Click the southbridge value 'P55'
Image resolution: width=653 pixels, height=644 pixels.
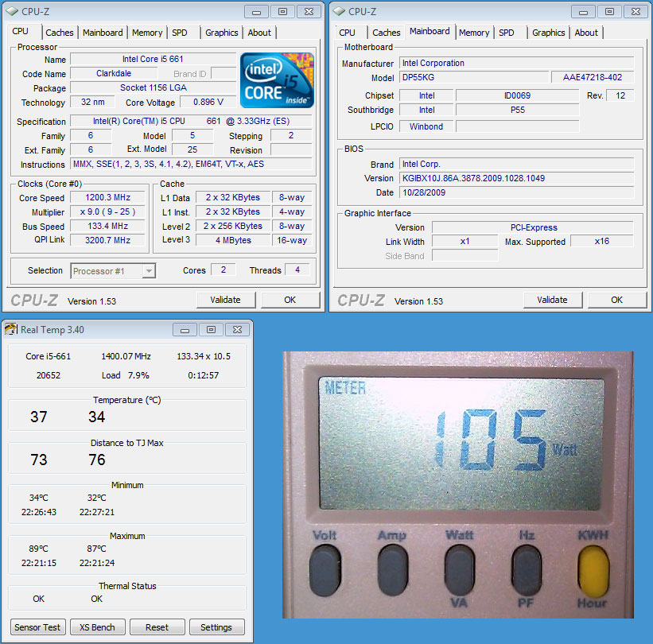click(517, 110)
